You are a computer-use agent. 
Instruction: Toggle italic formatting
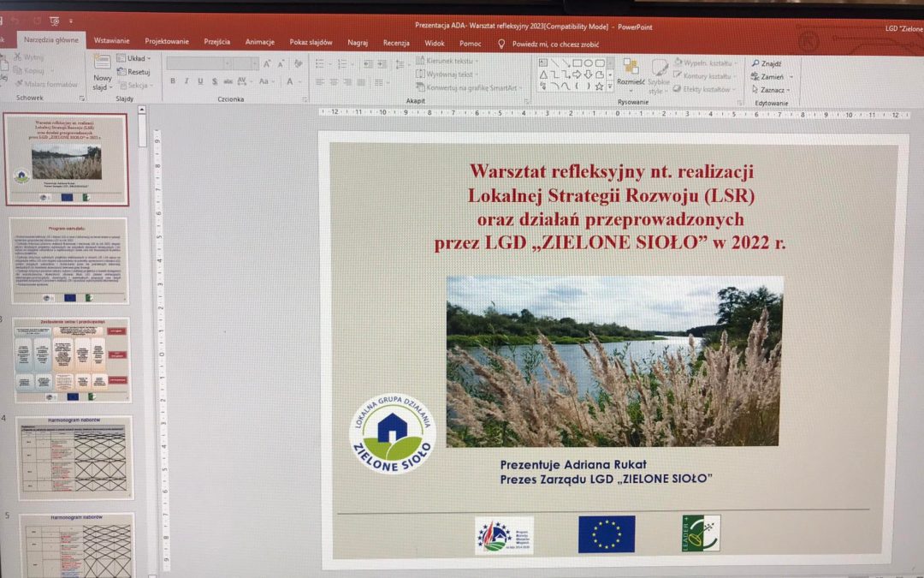point(187,81)
